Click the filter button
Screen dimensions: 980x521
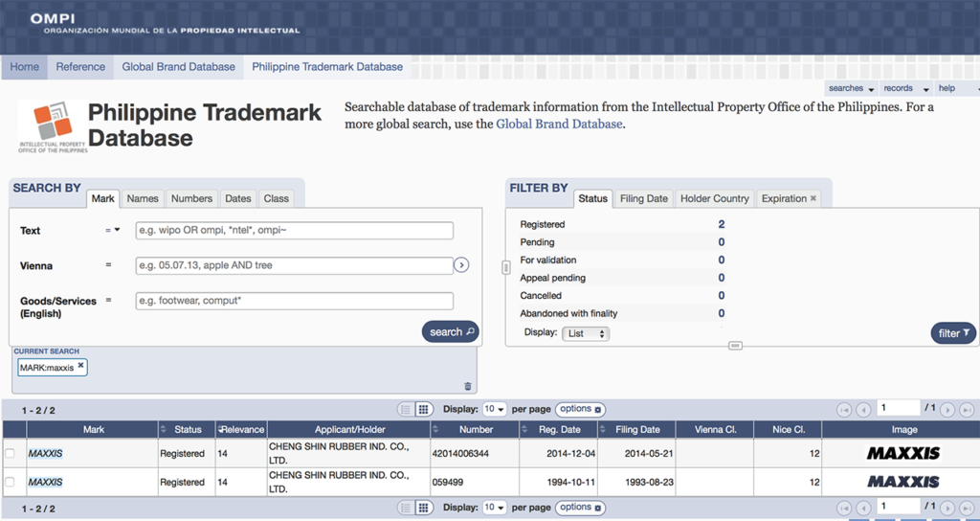click(953, 333)
